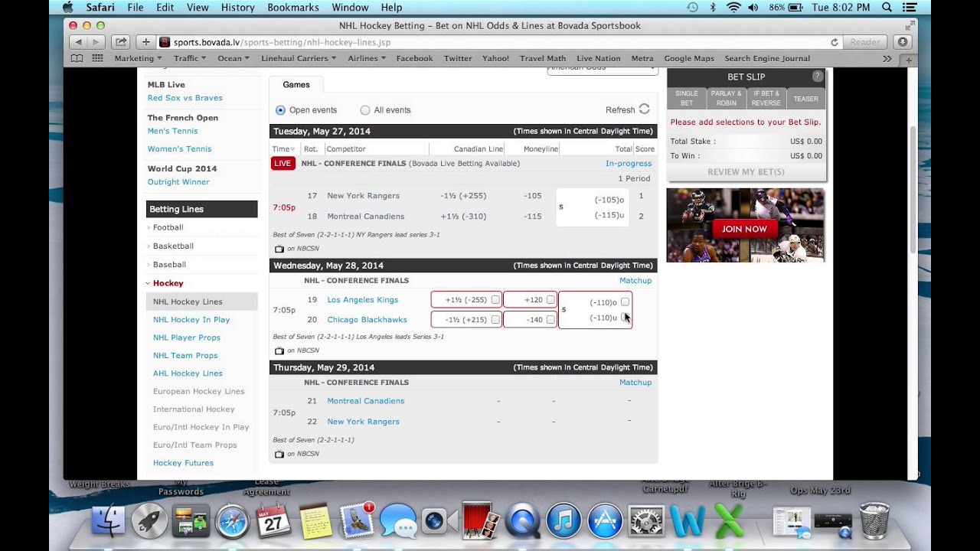This screenshot has width=980, height=551.
Task: Open Marketing bookmarks folder dropdown
Action: 139,58
